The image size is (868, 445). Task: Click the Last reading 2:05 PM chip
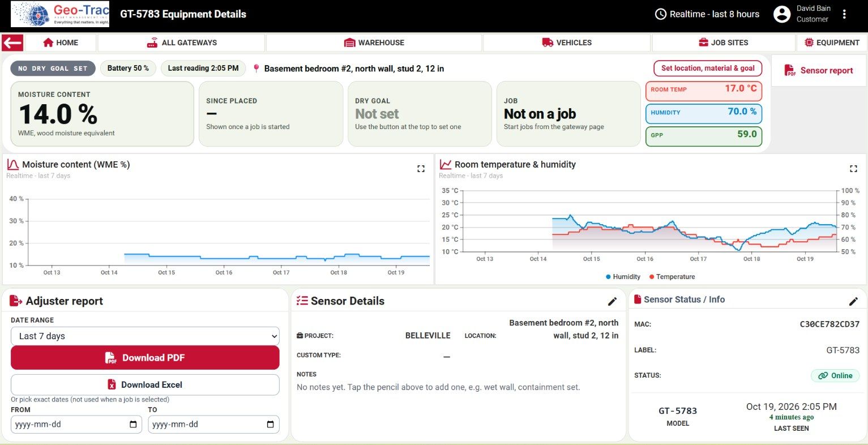point(203,69)
